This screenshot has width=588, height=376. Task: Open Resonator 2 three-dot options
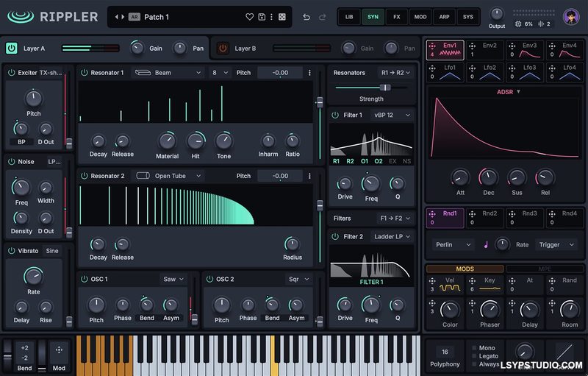(309, 176)
